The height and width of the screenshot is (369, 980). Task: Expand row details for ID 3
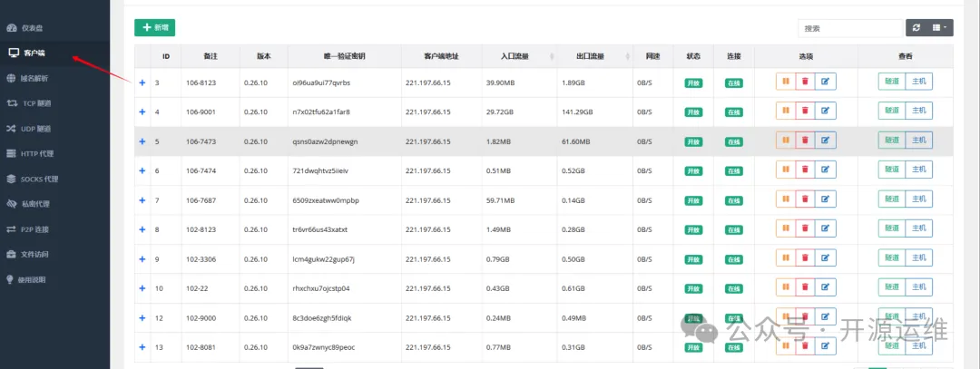click(x=142, y=83)
